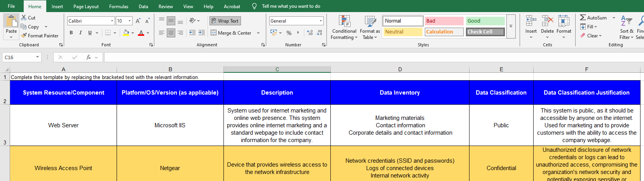This screenshot has height=181, width=644.
Task: Decrease decimal places
Action: pyautogui.click(x=319, y=33)
